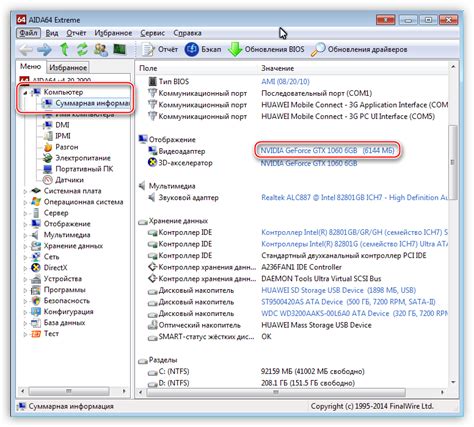Select the DMI tree item
This screenshot has height=427, width=474.
point(62,125)
